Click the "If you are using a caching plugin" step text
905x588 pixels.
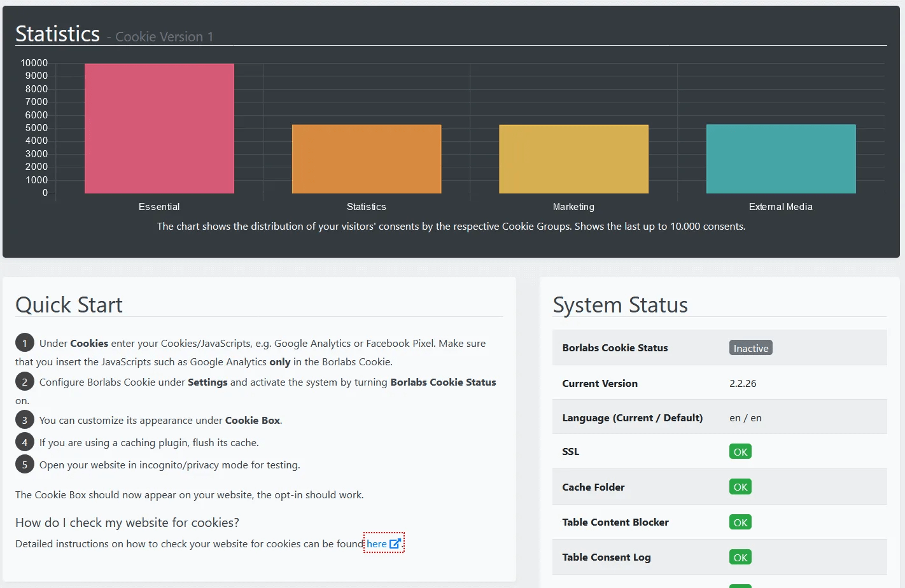point(149,443)
